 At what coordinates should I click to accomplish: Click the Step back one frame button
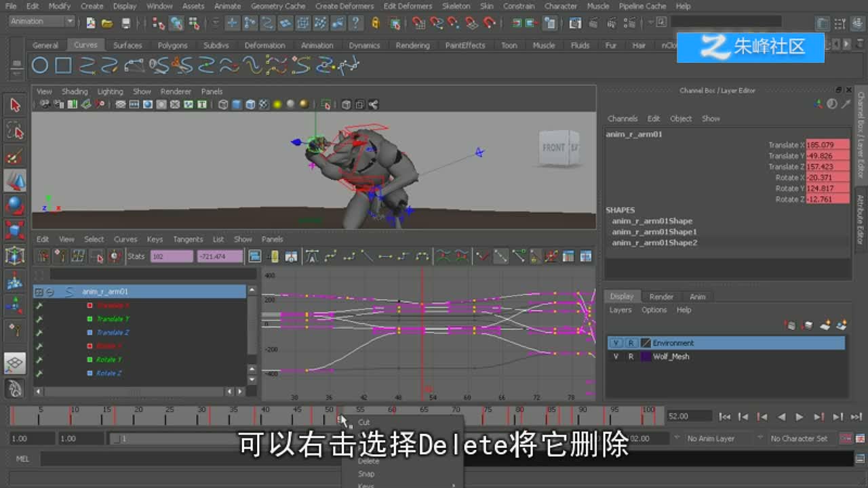[x=743, y=417]
